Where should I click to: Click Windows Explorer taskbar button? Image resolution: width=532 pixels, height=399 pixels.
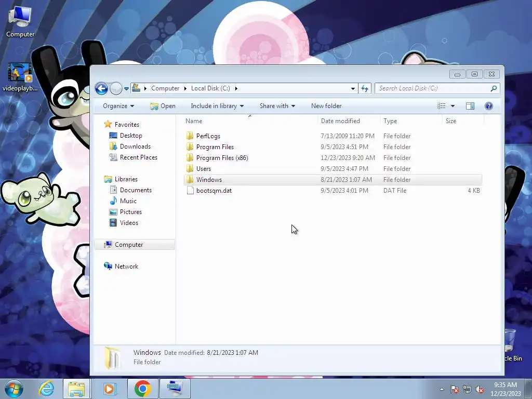77,389
